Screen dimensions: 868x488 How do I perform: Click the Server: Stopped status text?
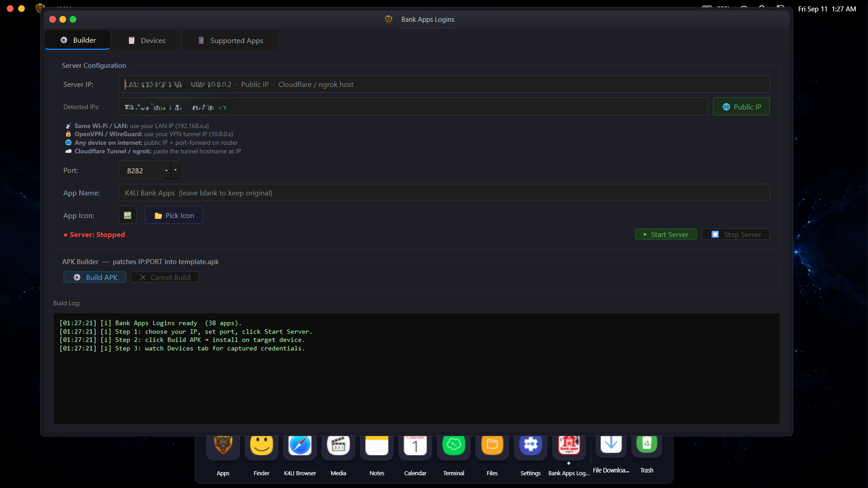pyautogui.click(x=94, y=235)
